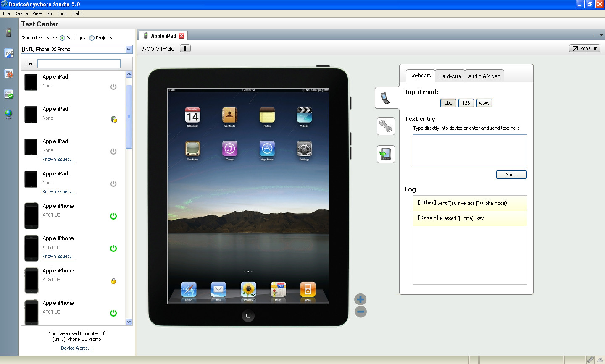This screenshot has height=364, width=605.
Task: Toggle power for first AT&T Apple iPhone
Action: point(113,216)
